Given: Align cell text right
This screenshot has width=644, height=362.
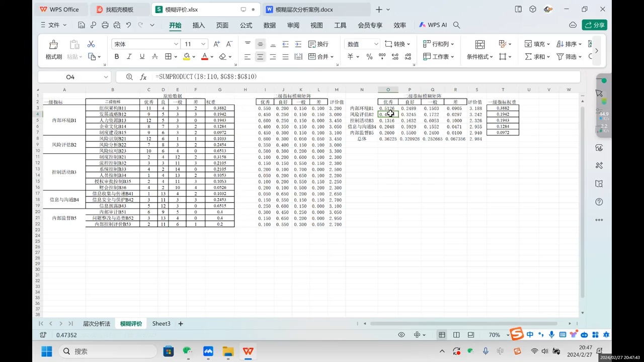Looking at the screenshot, I should [273, 57].
